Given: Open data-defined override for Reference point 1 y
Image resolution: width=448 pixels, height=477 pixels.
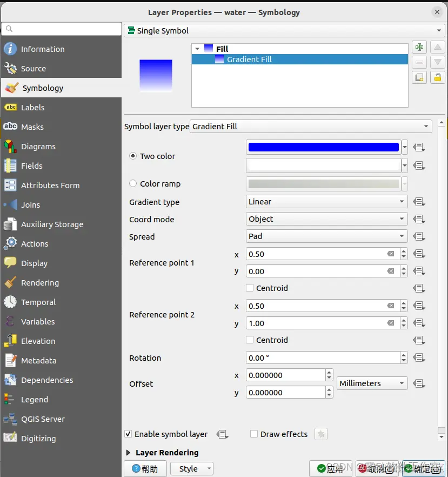Looking at the screenshot, I should click(419, 271).
